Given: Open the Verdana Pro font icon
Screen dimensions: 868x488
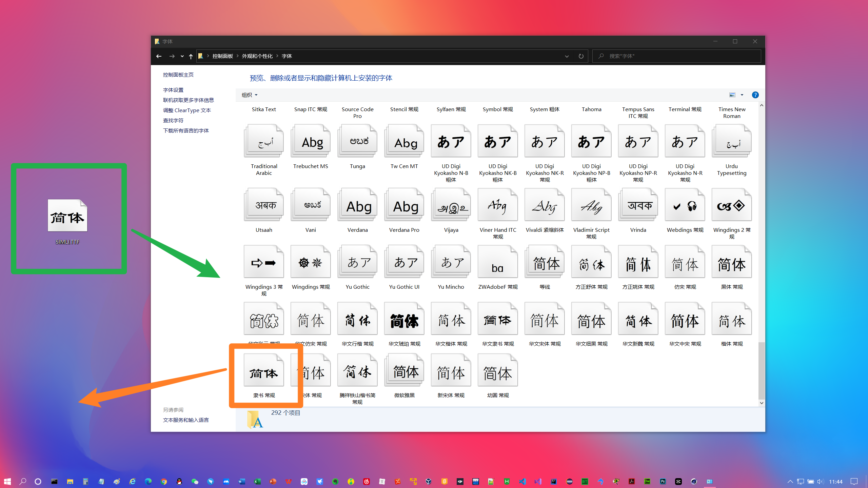Looking at the screenshot, I should pyautogui.click(x=404, y=205).
